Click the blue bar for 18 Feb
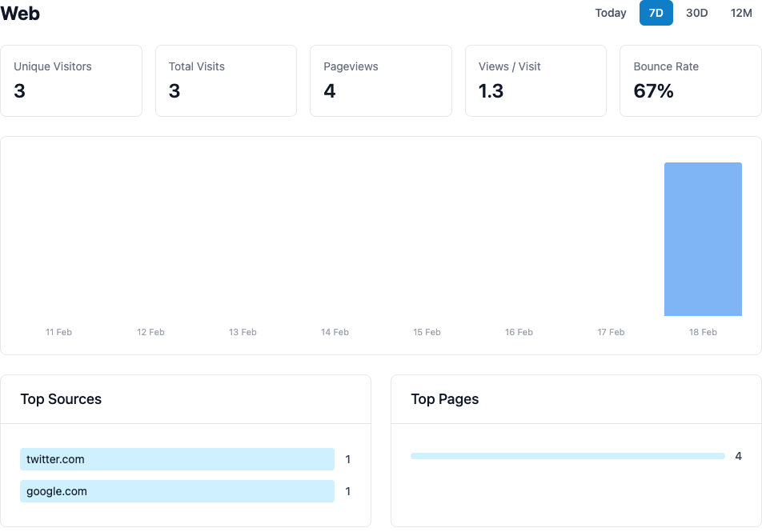 (x=703, y=238)
